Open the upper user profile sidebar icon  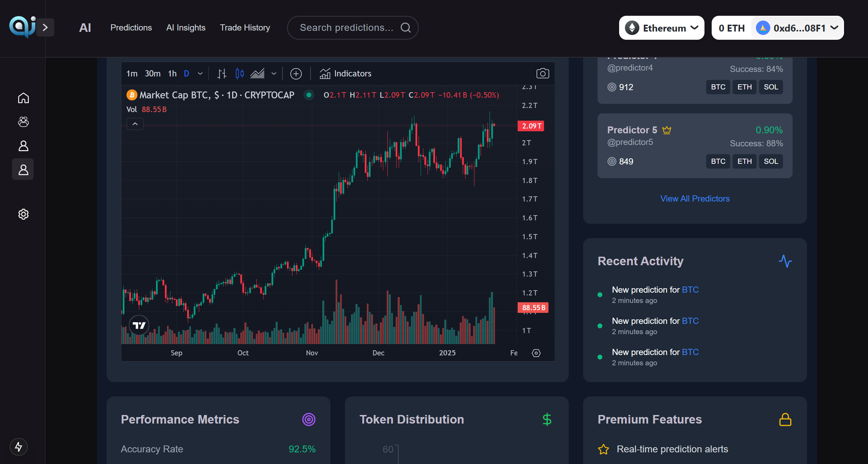click(23, 146)
